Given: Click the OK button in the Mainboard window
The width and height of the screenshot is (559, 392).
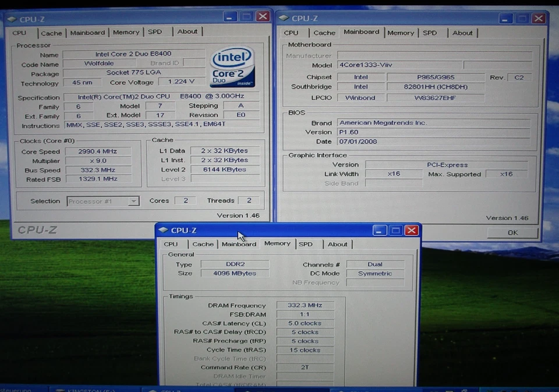Looking at the screenshot, I should [x=512, y=232].
